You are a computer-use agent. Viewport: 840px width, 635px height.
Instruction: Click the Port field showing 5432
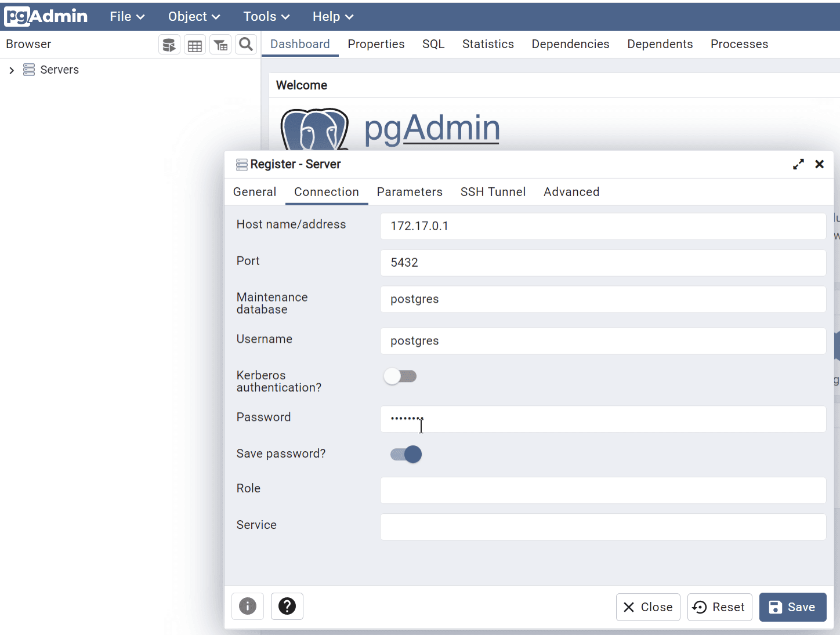coord(603,263)
